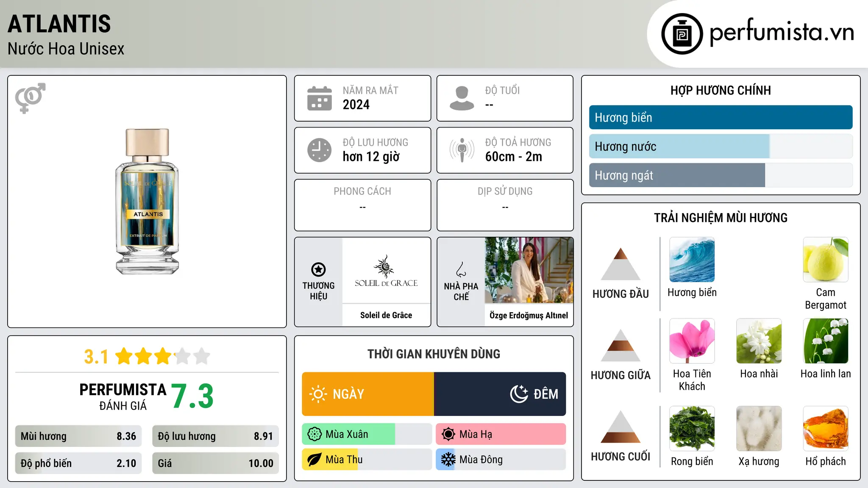
Task: Click the Soleil de Grace sun logo
Action: (384, 266)
